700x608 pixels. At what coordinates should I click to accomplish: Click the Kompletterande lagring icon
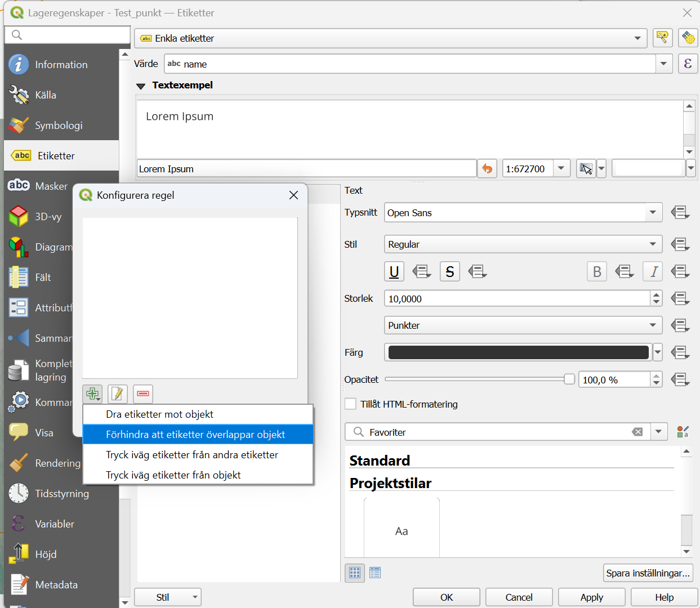tap(19, 370)
